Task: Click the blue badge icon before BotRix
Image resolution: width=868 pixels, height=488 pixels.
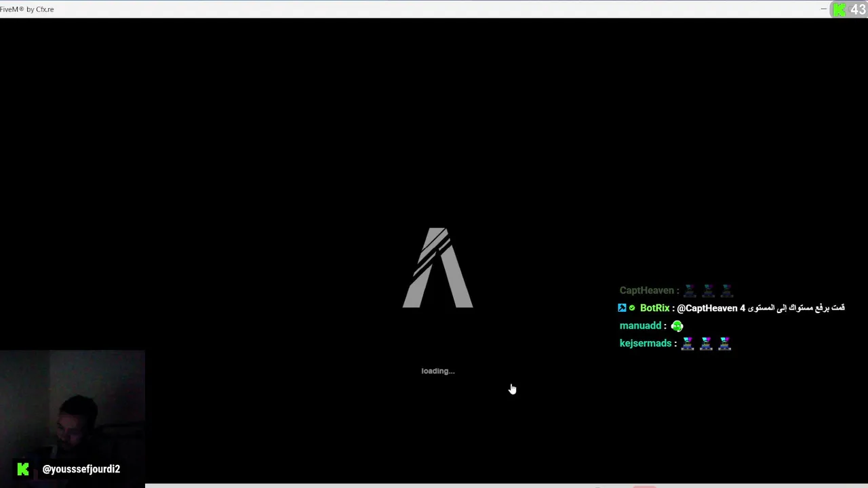Action: pos(622,308)
